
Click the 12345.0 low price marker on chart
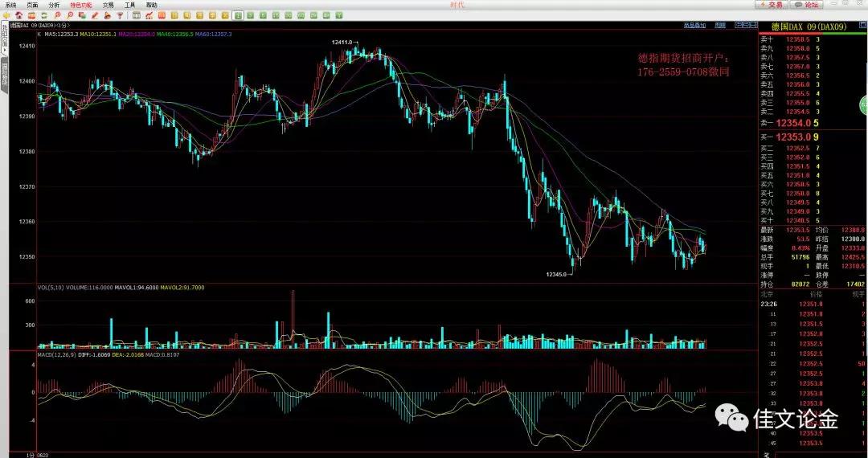pyautogui.click(x=557, y=275)
